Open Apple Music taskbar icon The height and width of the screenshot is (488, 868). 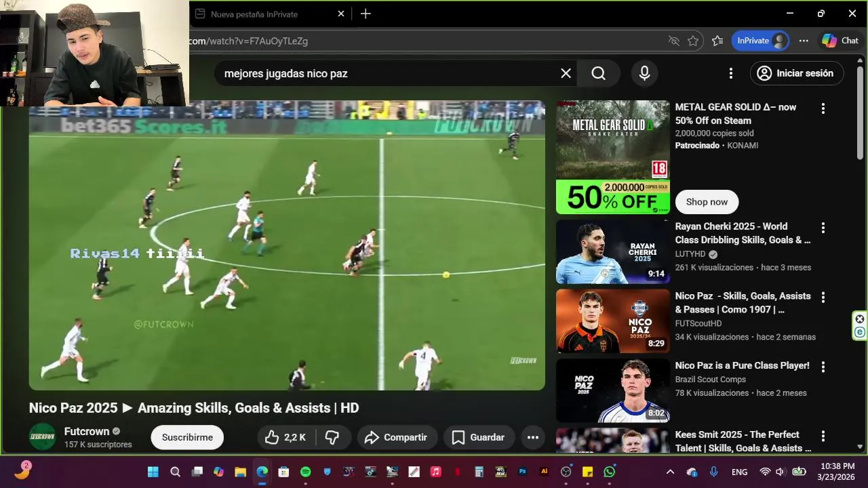(x=436, y=472)
